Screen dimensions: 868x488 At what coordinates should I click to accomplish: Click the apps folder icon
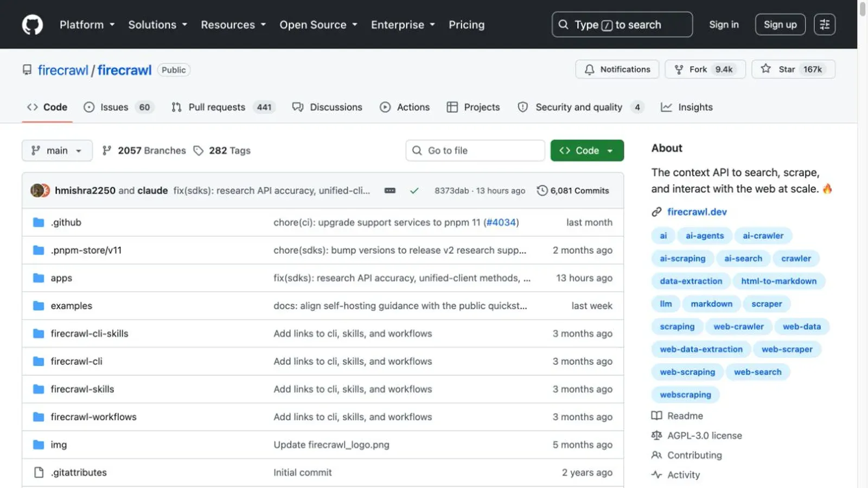point(39,278)
